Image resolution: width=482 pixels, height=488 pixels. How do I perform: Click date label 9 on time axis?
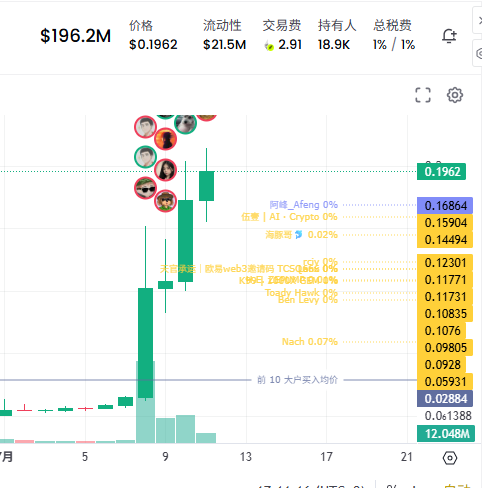tap(165, 457)
